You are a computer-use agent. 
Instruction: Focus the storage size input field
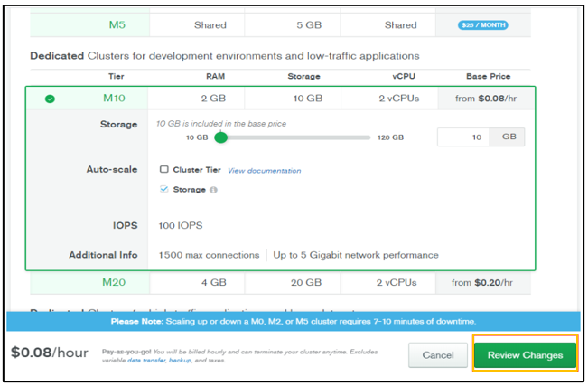tap(463, 137)
